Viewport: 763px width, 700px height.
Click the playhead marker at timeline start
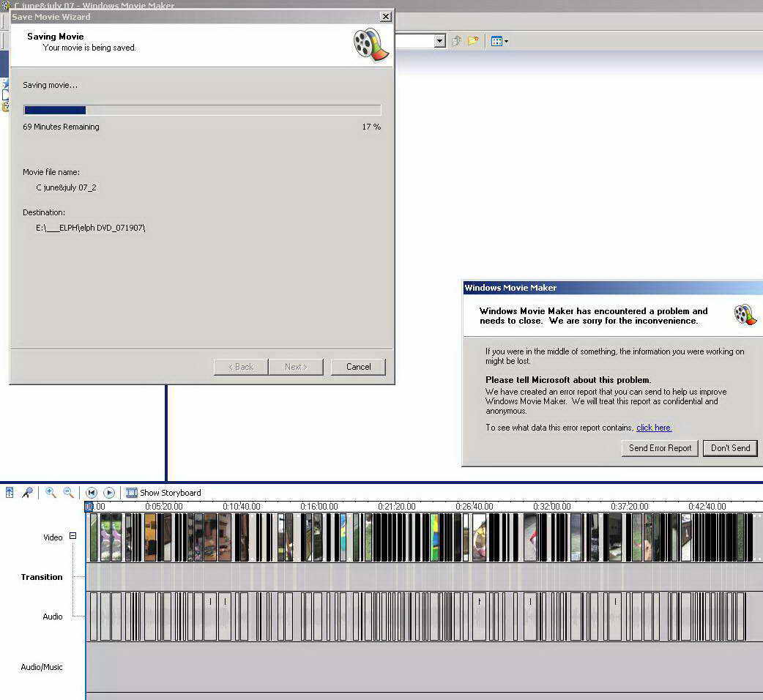(89, 507)
